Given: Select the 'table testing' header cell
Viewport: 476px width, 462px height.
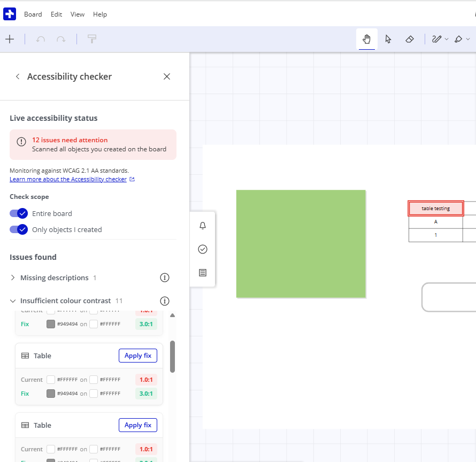Looking at the screenshot, I should [436, 208].
